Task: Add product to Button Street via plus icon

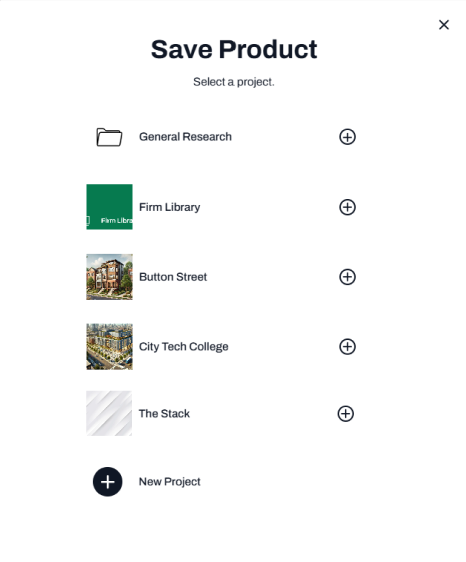Action: [x=347, y=277]
